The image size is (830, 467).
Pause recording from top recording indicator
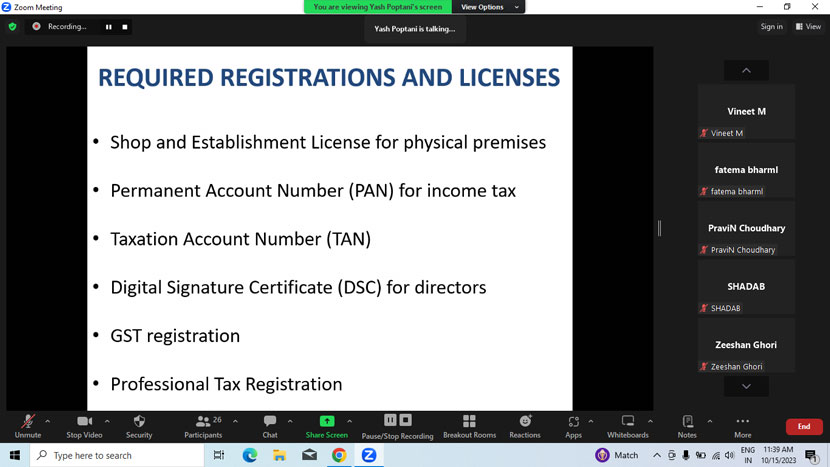click(x=109, y=27)
